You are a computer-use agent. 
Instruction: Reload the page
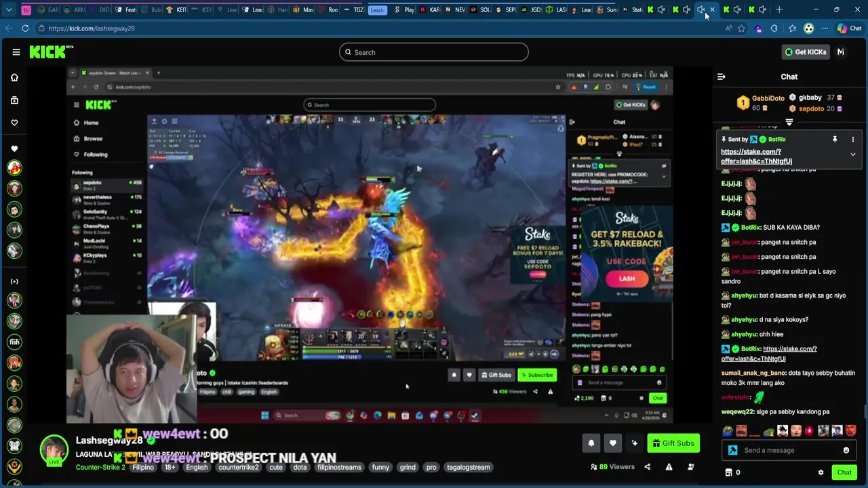tap(25, 28)
